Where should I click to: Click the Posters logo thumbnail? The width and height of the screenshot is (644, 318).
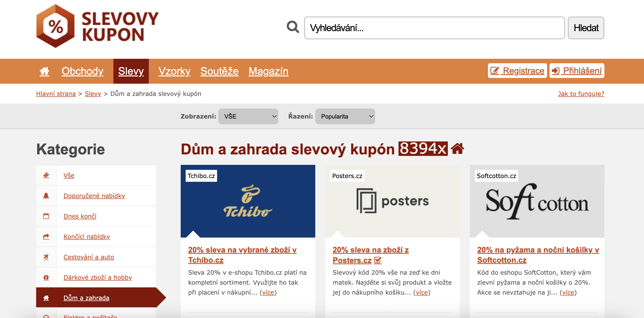tap(392, 201)
